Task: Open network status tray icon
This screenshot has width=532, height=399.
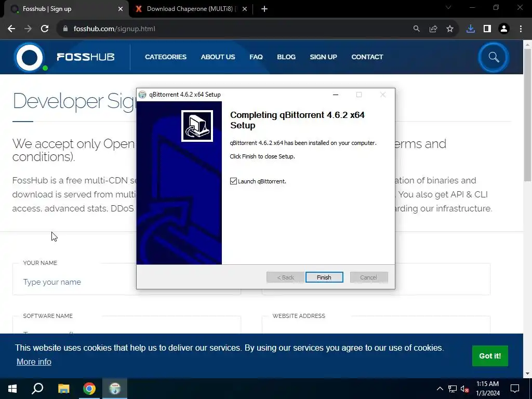Action: pyautogui.click(x=453, y=389)
